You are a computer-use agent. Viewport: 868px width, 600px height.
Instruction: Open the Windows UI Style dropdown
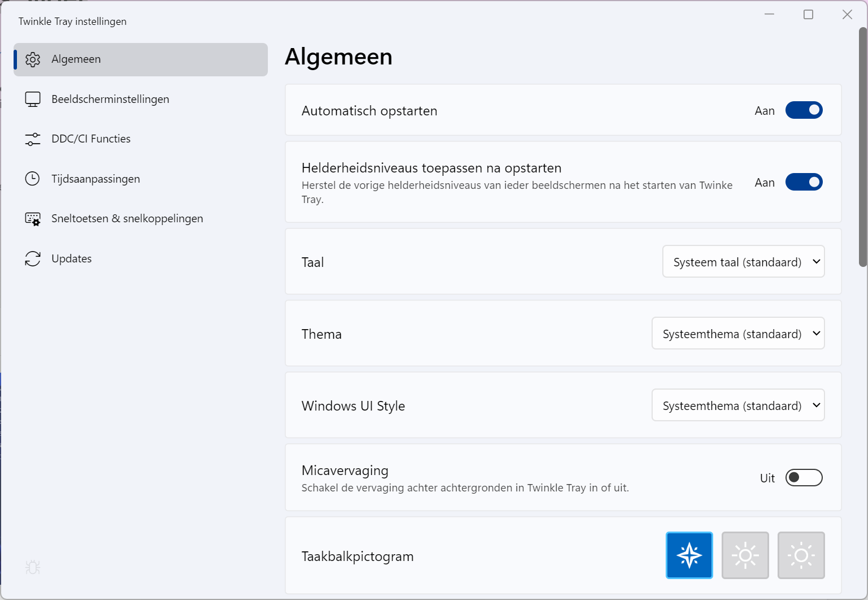(x=738, y=405)
